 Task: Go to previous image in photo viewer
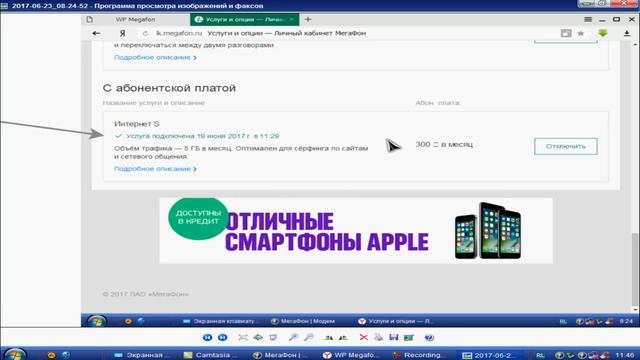pos(207,338)
